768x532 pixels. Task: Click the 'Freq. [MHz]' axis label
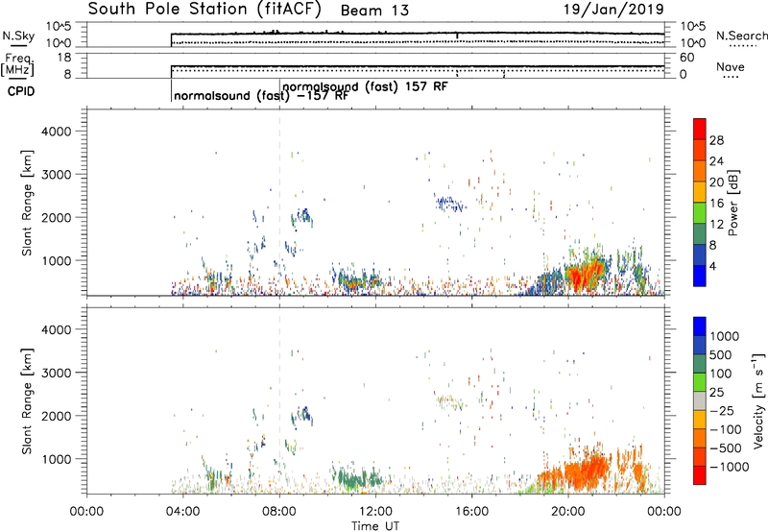18,64
